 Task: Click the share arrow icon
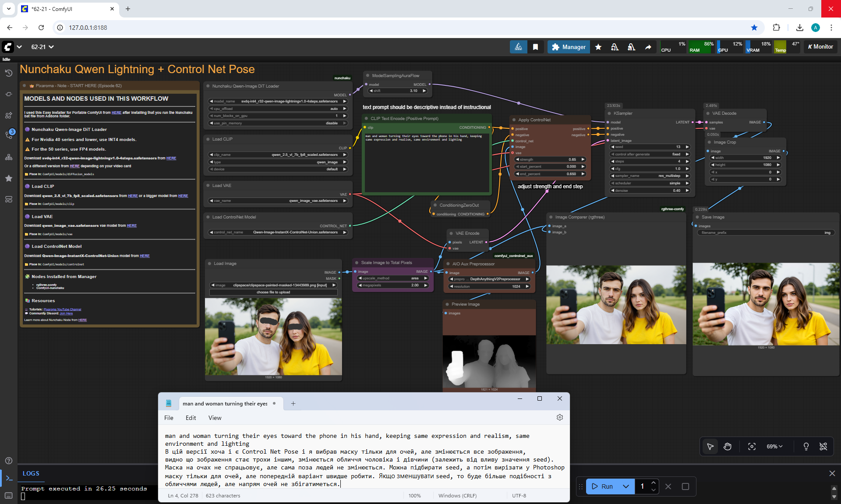648,47
